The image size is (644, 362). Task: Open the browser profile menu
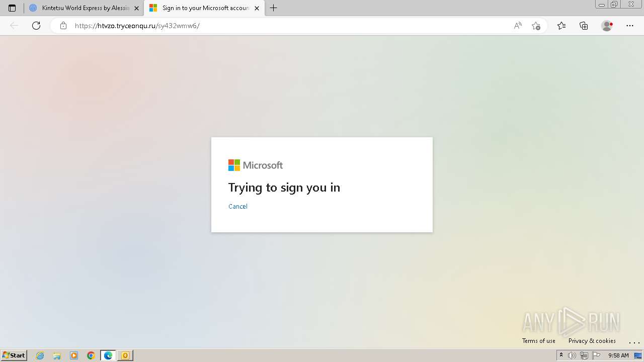pos(607,26)
